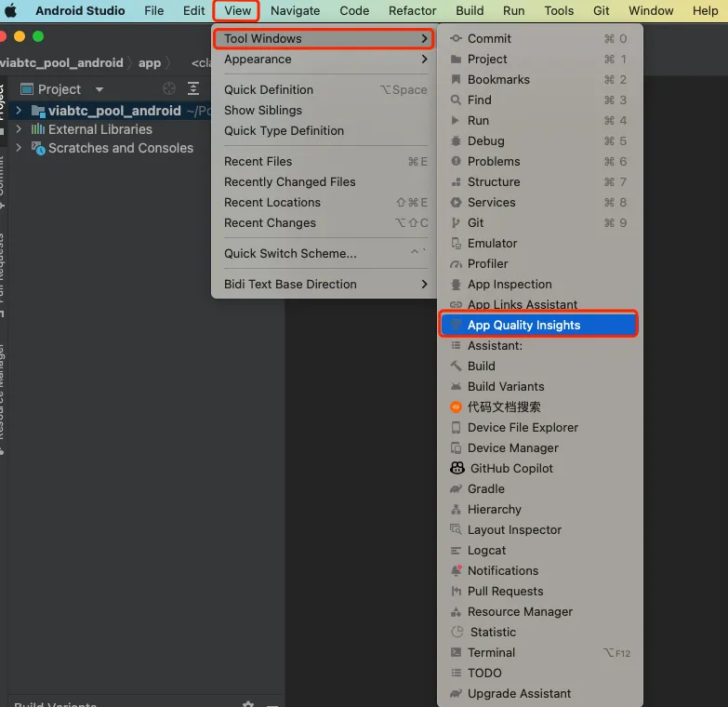Select Hierarchy tool window entry
Image resolution: width=728 pixels, height=707 pixels.
tap(540, 509)
